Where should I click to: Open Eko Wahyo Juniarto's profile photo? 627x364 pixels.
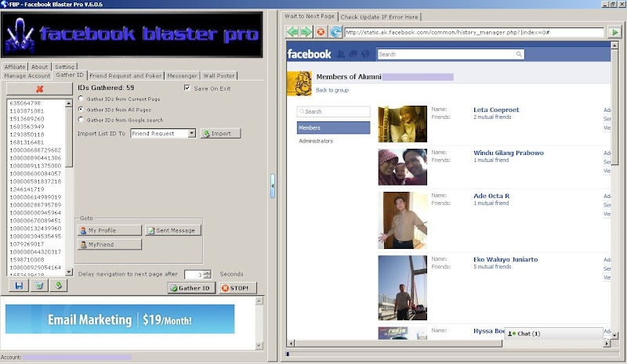click(402, 288)
